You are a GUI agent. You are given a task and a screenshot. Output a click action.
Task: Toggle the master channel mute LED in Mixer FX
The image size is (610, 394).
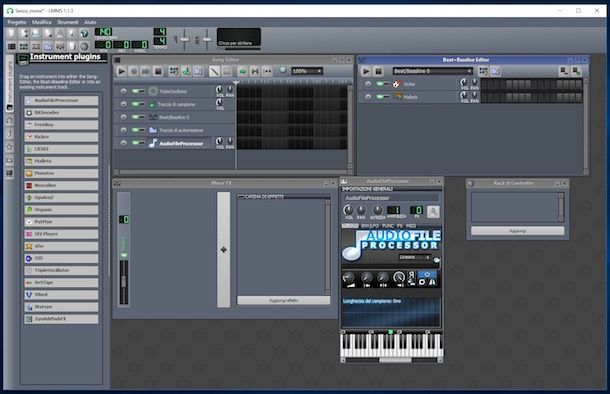coord(124,255)
